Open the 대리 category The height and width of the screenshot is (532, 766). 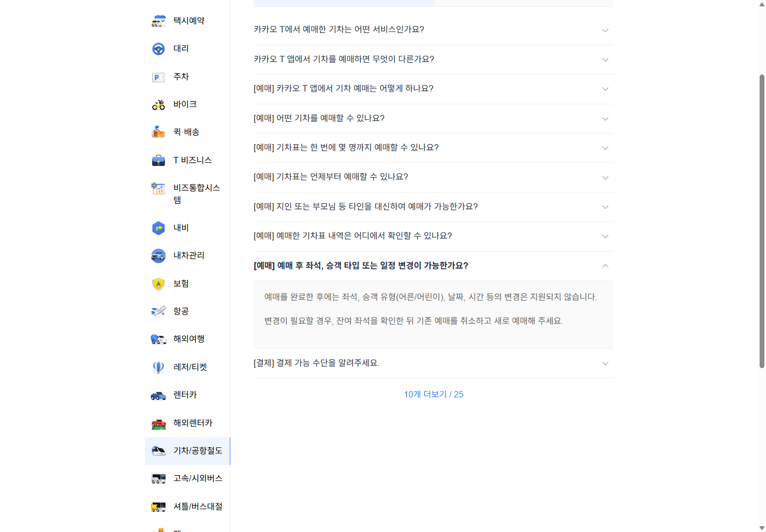[x=187, y=48]
